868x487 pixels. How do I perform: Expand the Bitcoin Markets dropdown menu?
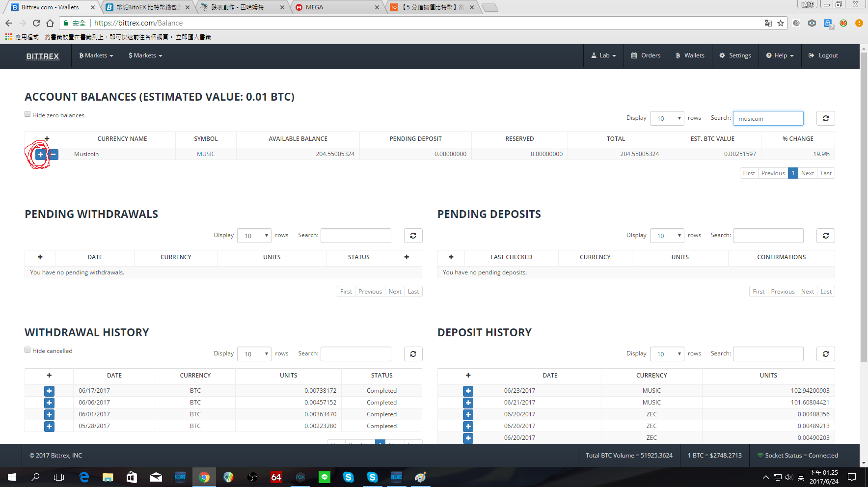(x=96, y=56)
